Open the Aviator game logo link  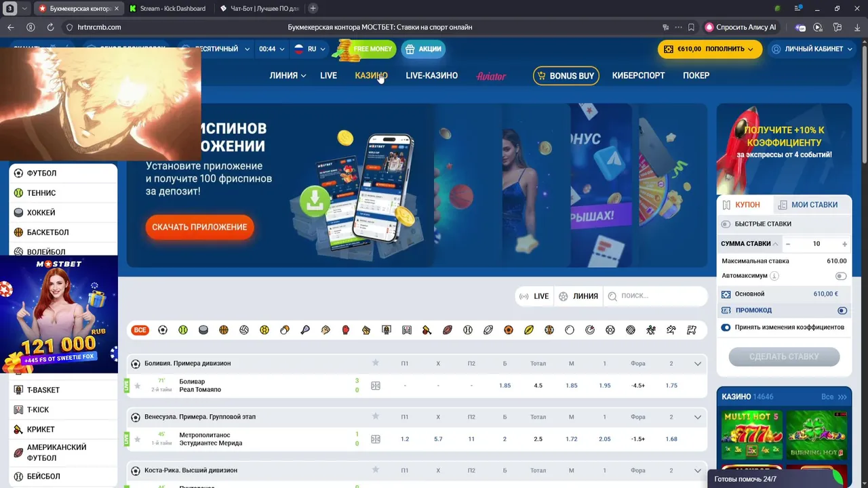pos(492,76)
